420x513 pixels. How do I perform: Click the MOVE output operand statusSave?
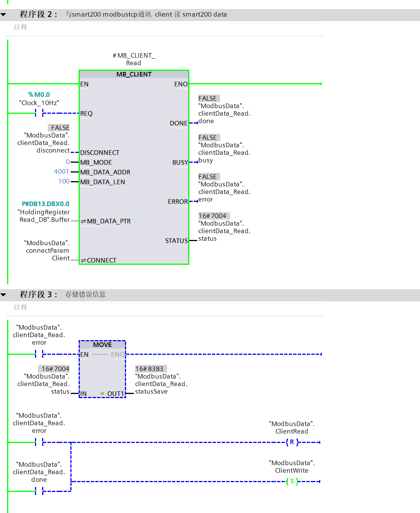(161, 384)
